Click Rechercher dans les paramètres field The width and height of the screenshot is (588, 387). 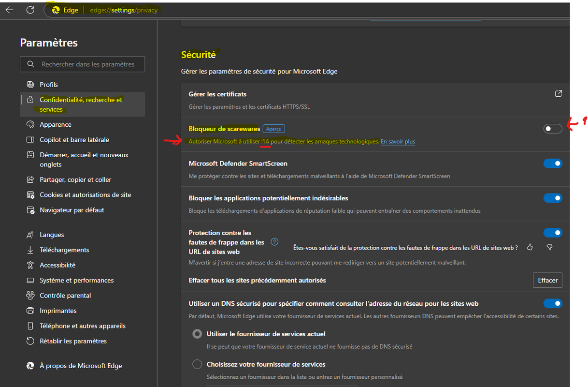click(83, 64)
